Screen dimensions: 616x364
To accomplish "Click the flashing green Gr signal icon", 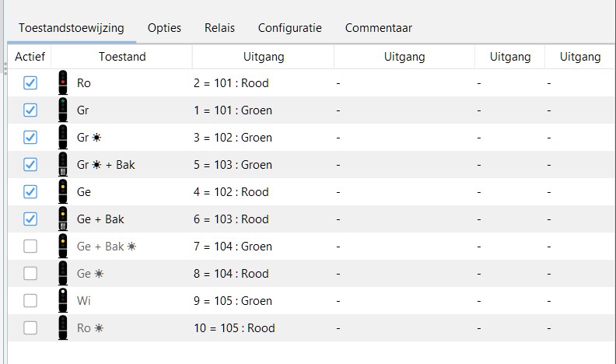I will pos(63,138).
